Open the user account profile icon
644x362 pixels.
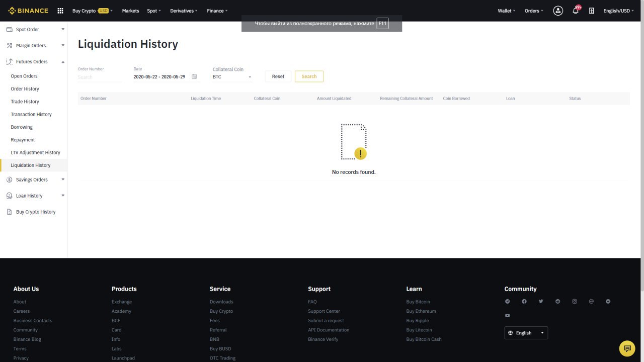[558, 11]
